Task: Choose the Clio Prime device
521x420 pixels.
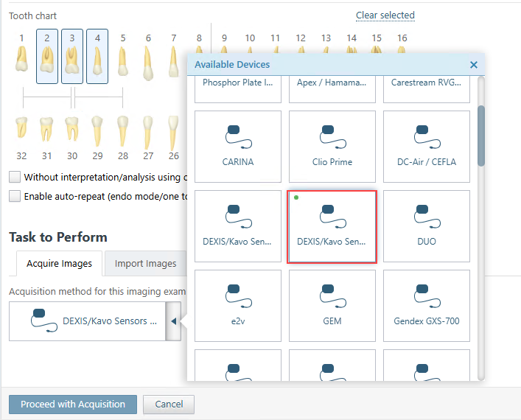Action: pyautogui.click(x=332, y=147)
